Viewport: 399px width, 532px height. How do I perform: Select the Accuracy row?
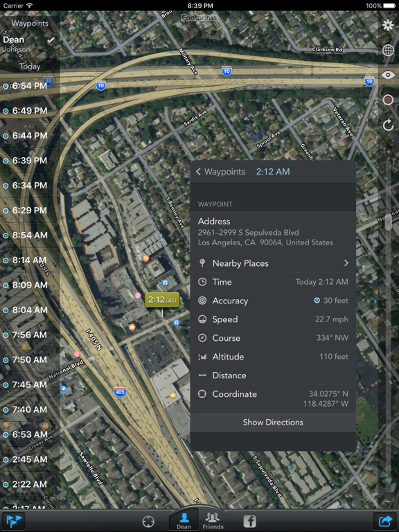273,301
